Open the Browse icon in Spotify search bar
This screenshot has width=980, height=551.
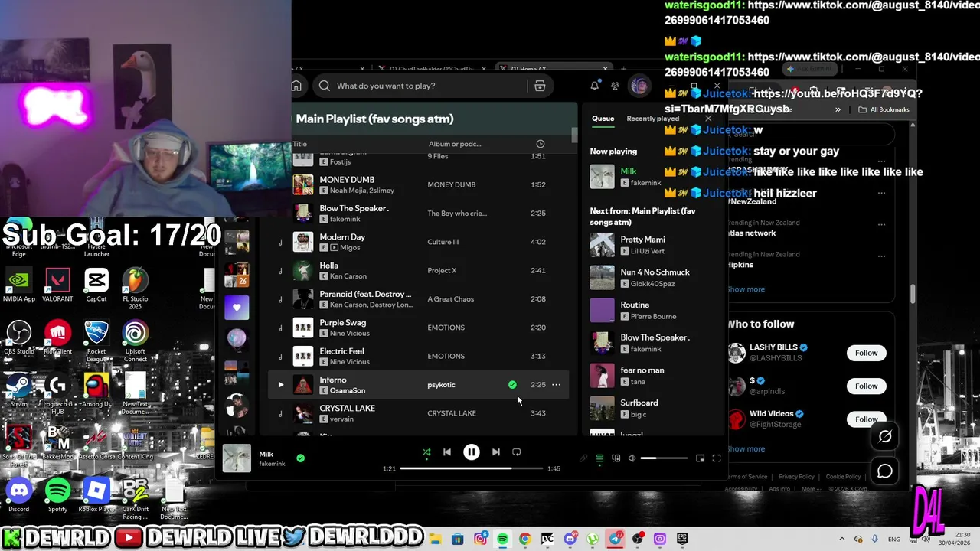540,86
